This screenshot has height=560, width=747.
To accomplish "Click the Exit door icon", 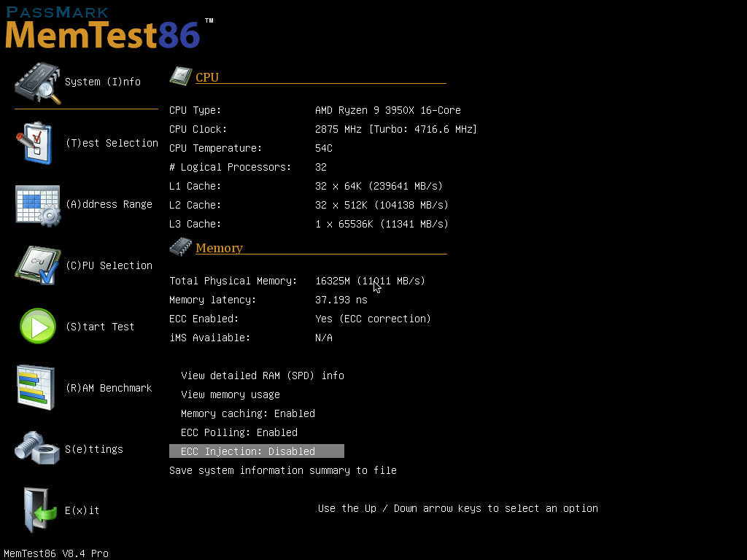I will tap(40, 510).
